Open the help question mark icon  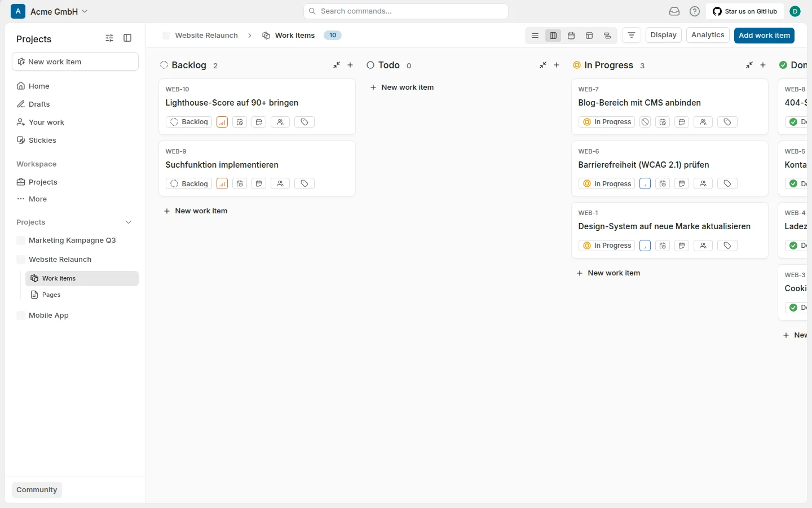[695, 11]
